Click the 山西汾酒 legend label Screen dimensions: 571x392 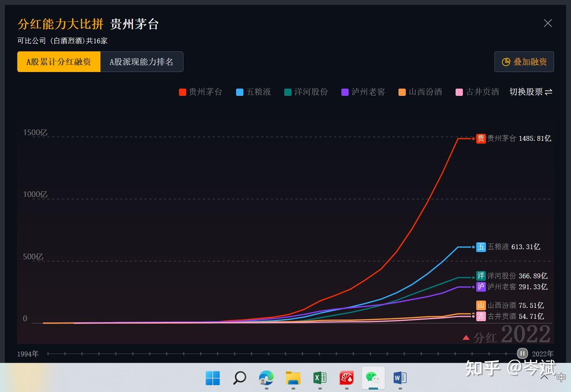tap(425, 92)
